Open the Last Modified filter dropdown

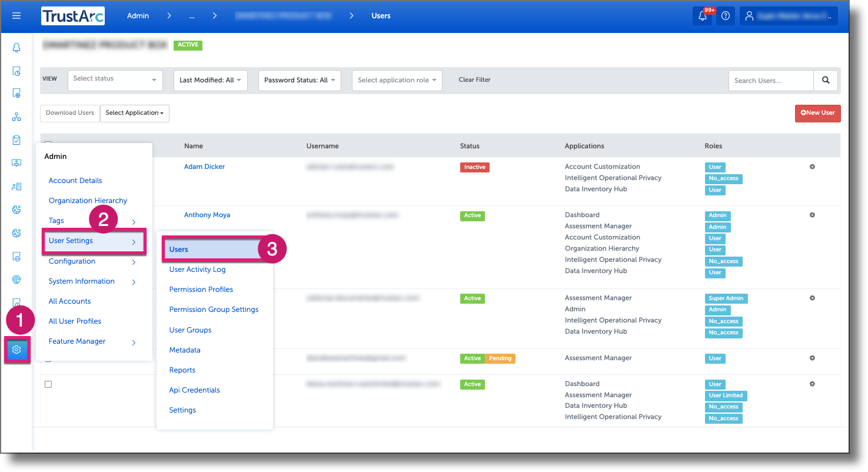(x=210, y=80)
